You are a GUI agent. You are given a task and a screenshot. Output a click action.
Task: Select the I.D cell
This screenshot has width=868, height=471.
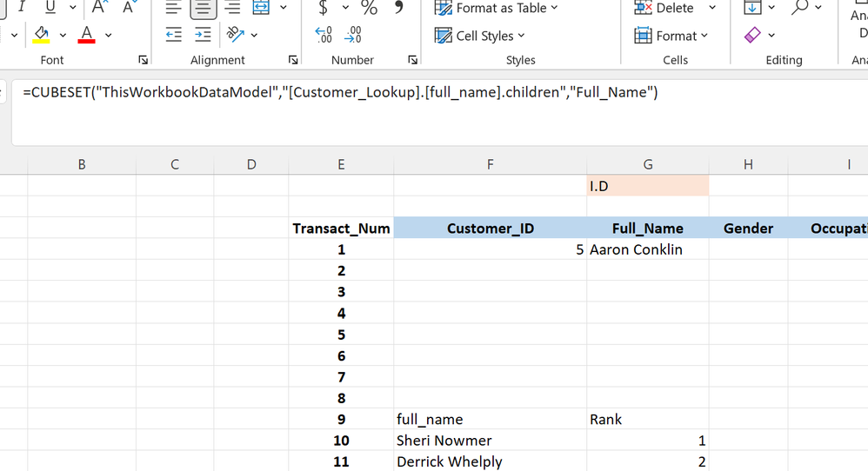click(648, 186)
